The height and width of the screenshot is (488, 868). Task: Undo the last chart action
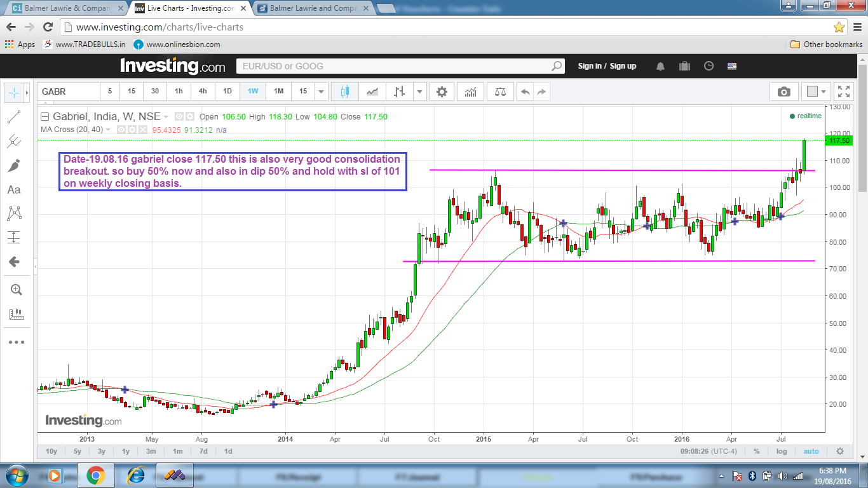[x=525, y=91]
